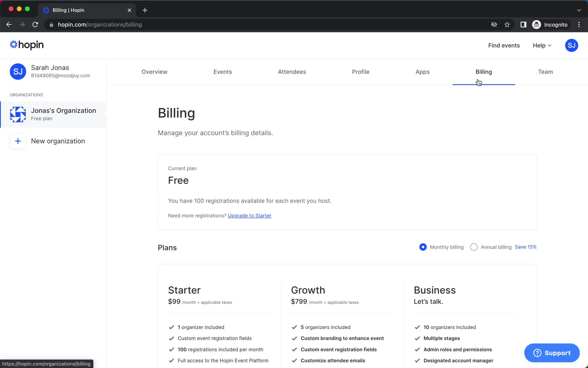The image size is (588, 368).
Task: Click Sarah Jonas sidebar avatar
Action: click(x=18, y=71)
